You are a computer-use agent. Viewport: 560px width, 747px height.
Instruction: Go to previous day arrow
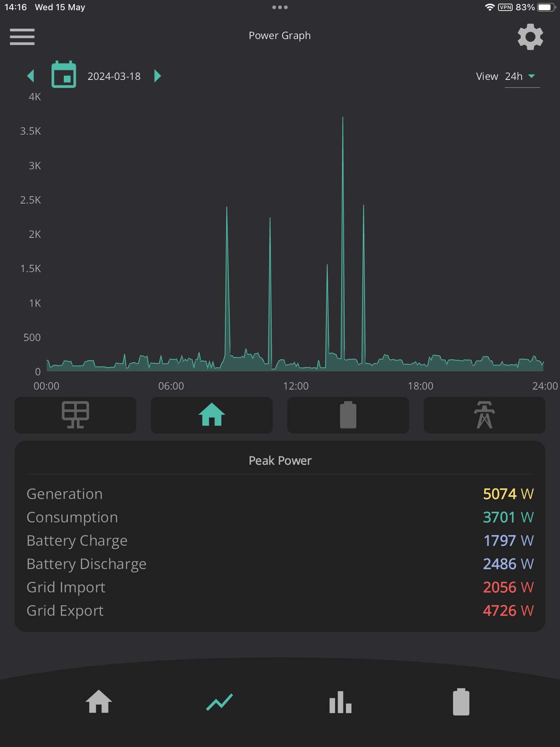(31, 76)
